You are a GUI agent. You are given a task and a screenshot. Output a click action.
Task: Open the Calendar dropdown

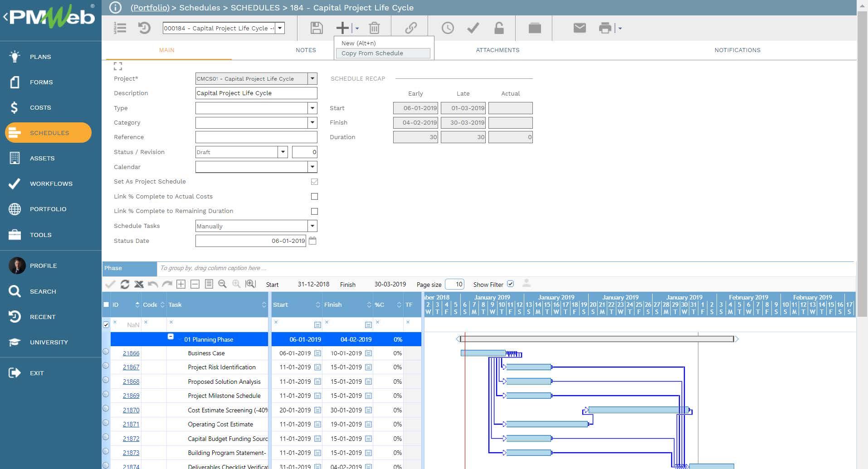(312, 167)
